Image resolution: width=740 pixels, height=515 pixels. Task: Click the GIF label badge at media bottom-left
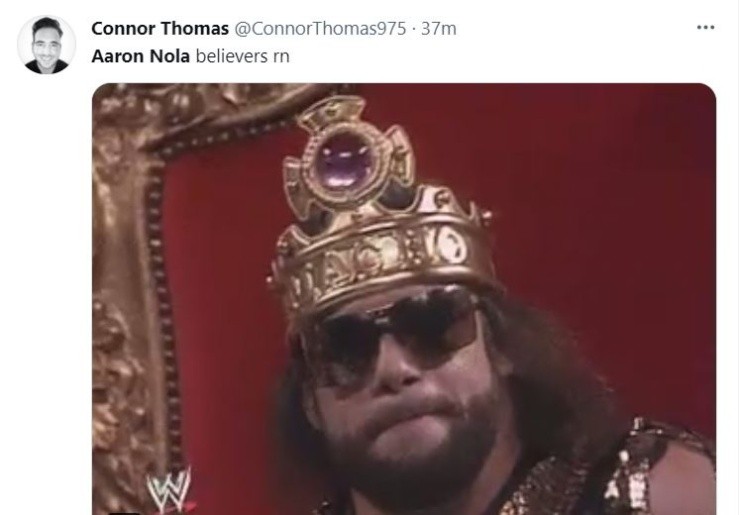pyautogui.click(x=123, y=513)
